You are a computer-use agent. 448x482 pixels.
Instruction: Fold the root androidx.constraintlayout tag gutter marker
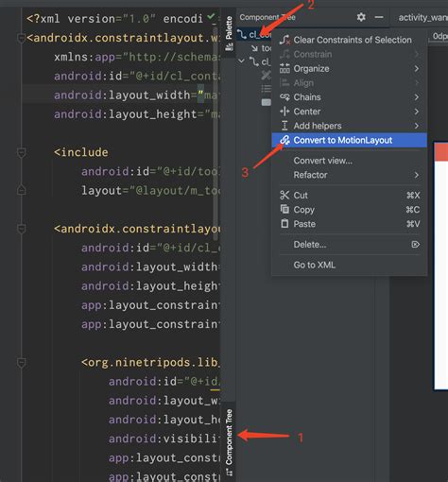click(21, 38)
